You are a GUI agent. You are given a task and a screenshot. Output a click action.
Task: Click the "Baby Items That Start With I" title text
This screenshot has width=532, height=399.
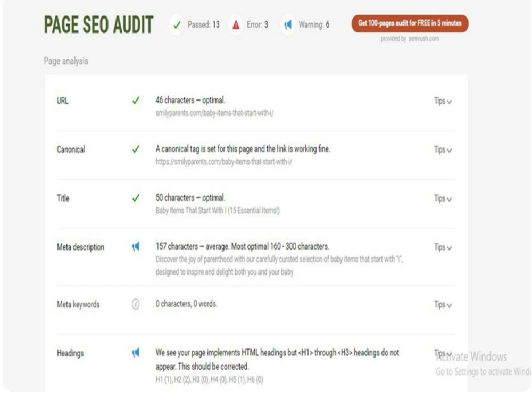(218, 211)
